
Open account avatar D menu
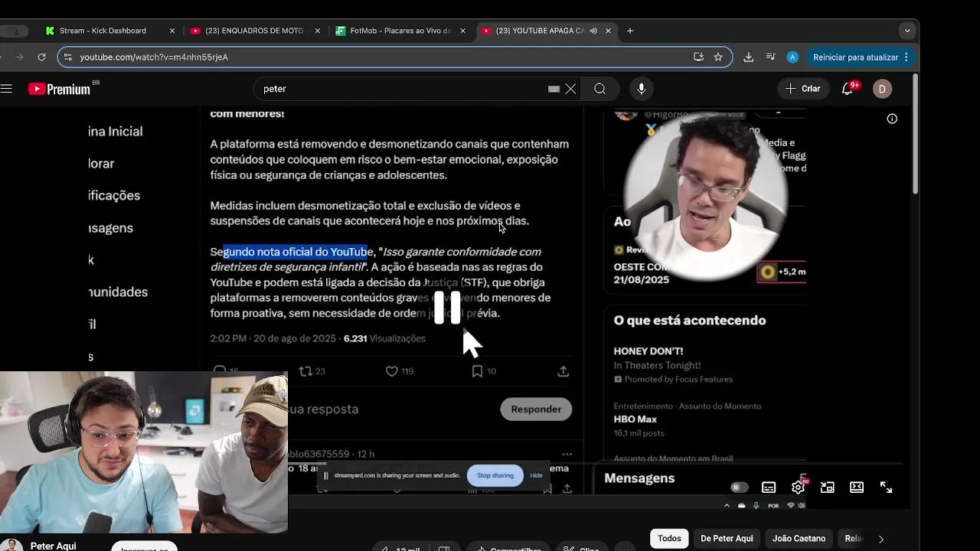click(x=882, y=89)
